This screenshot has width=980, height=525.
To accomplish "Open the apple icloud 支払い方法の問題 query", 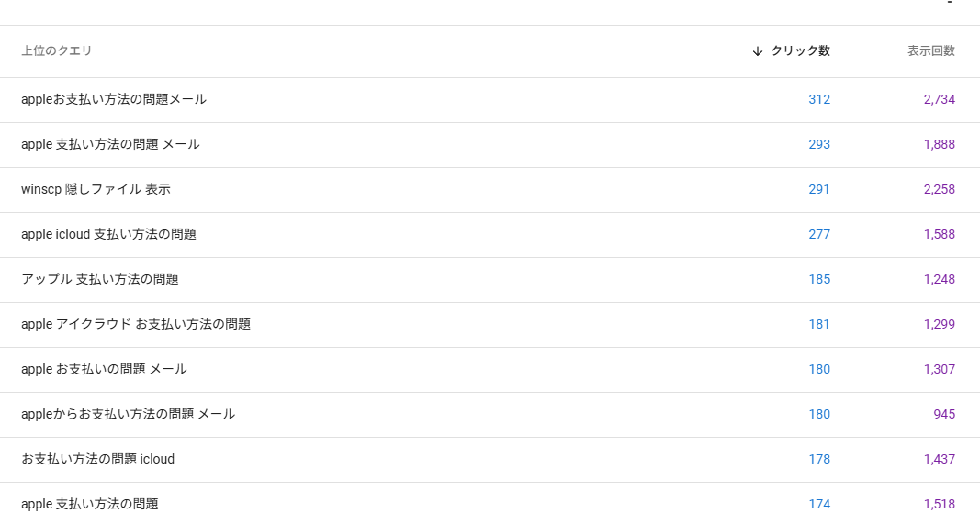I will pyautogui.click(x=108, y=234).
